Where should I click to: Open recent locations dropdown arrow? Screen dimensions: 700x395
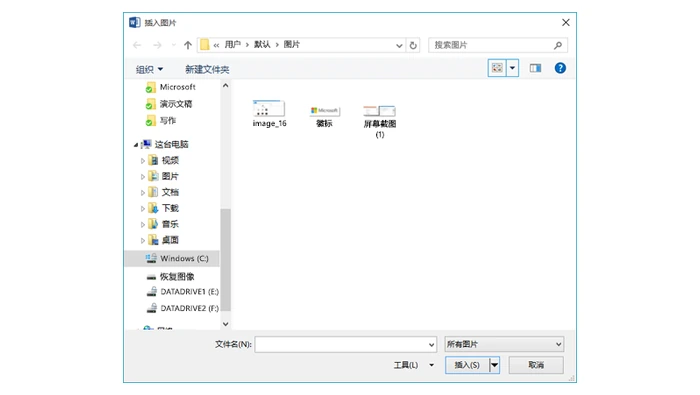point(174,45)
